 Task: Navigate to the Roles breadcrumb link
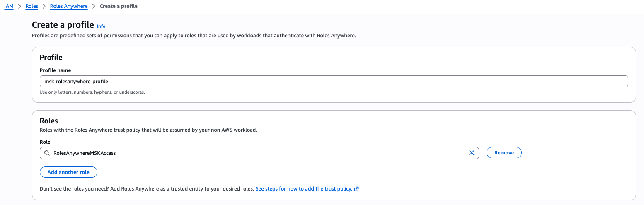(x=31, y=6)
